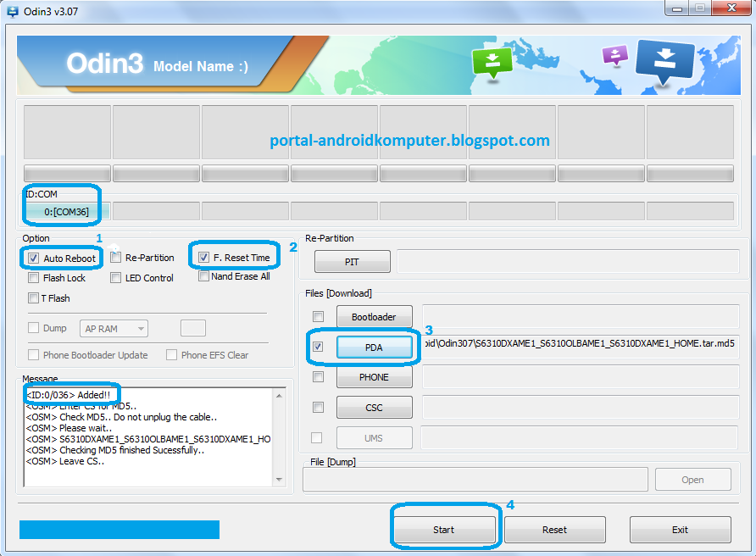Check the PHONE file checkbox
756x556 pixels.
[x=318, y=376]
